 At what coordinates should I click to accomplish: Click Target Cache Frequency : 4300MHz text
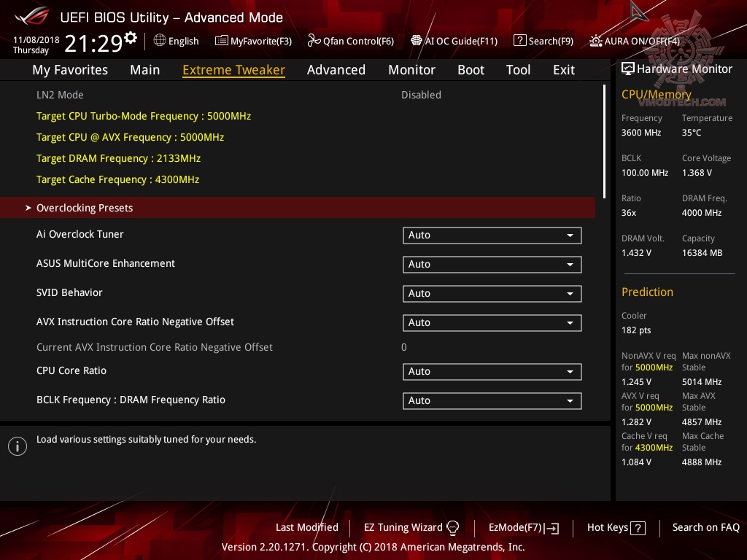pos(117,179)
